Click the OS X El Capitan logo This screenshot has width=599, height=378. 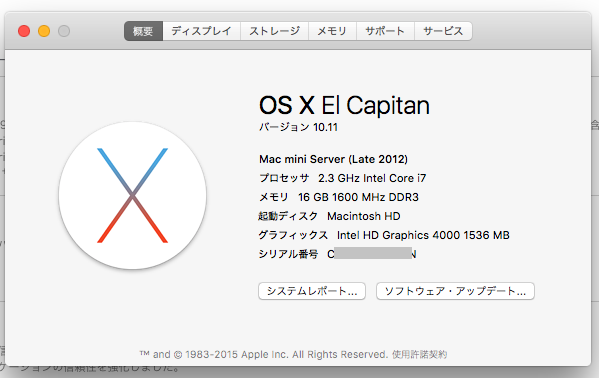click(x=133, y=195)
